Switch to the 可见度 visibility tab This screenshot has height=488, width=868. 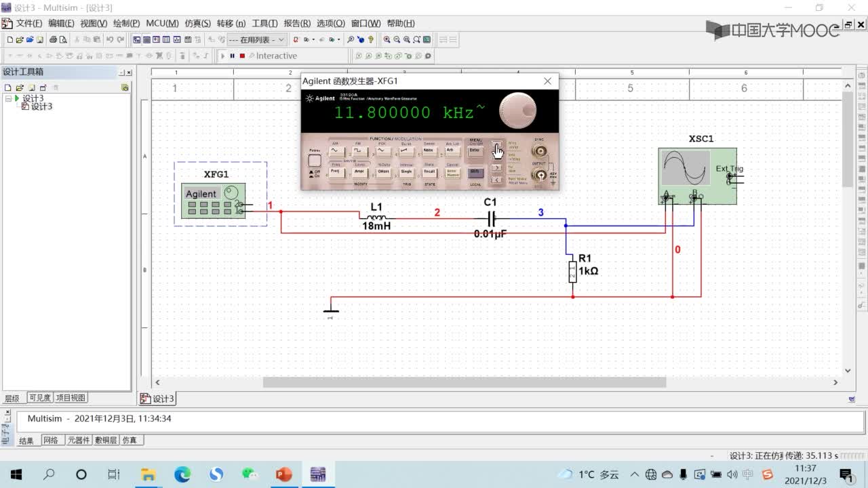click(39, 398)
